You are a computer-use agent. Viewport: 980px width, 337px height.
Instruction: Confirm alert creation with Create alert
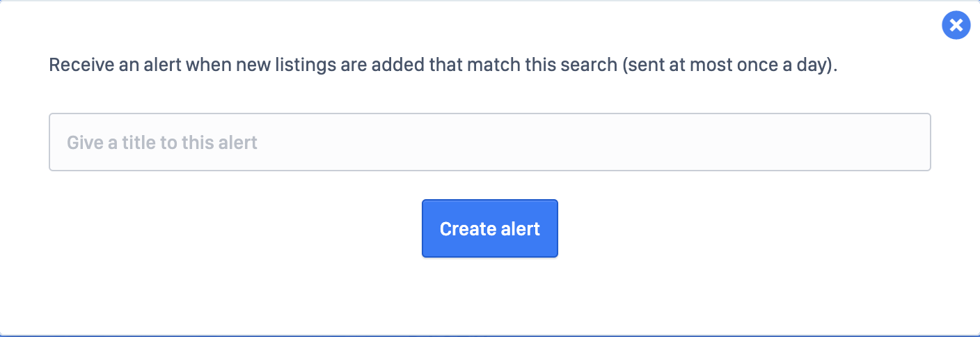click(x=489, y=228)
